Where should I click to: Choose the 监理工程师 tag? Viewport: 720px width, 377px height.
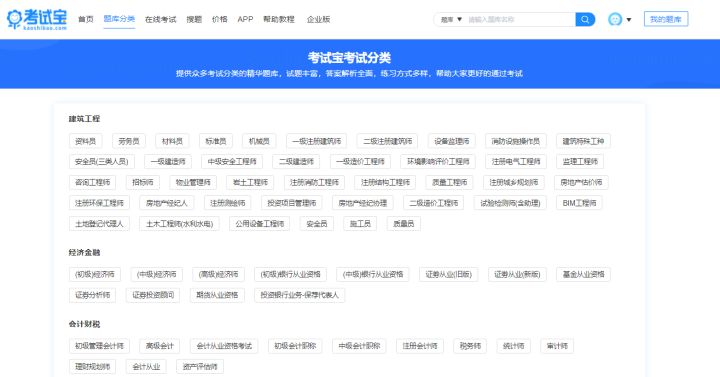click(x=580, y=162)
